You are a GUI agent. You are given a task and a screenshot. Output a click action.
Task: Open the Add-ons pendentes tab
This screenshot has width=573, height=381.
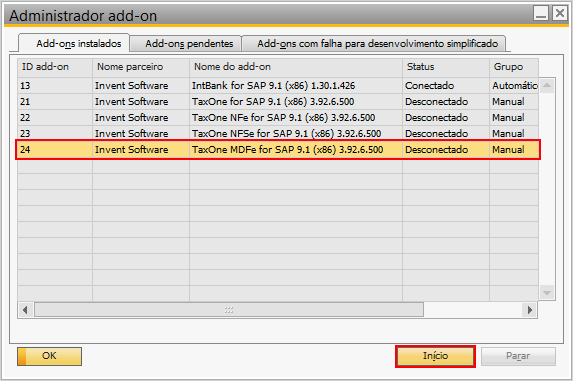click(x=186, y=44)
